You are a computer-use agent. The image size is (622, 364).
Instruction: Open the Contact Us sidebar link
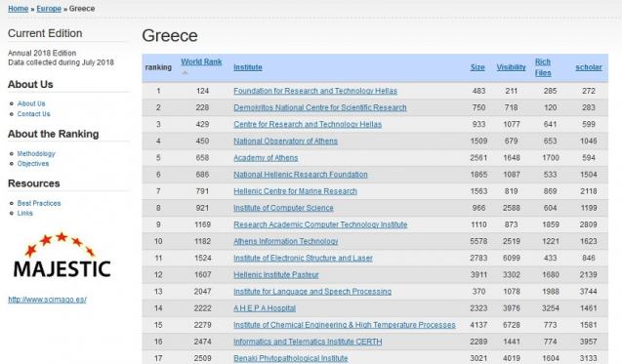tap(34, 114)
